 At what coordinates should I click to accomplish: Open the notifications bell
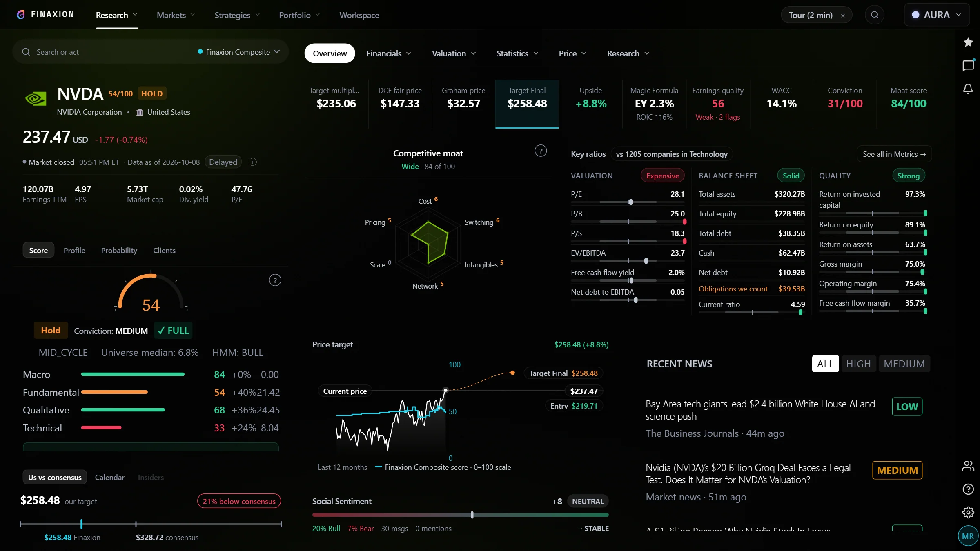968,89
